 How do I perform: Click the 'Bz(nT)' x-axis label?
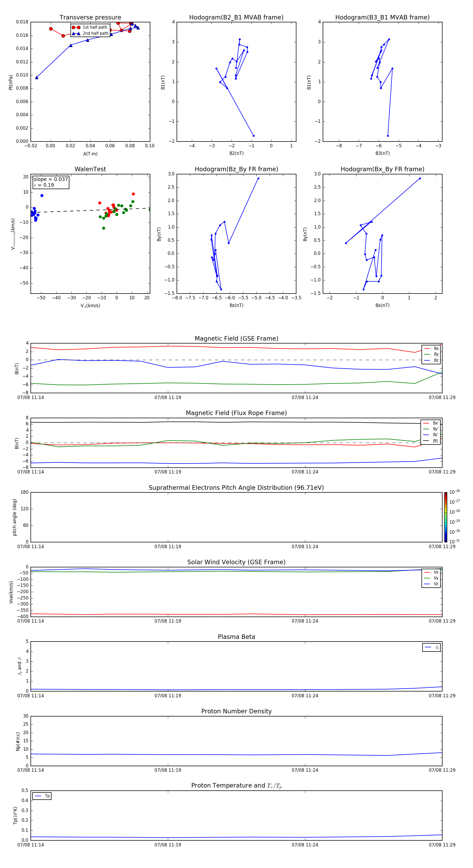[236, 305]
